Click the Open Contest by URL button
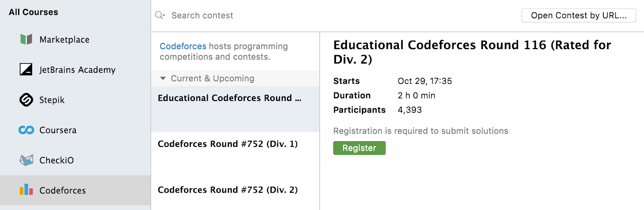Viewport: 644px width, 210px height. [578, 16]
